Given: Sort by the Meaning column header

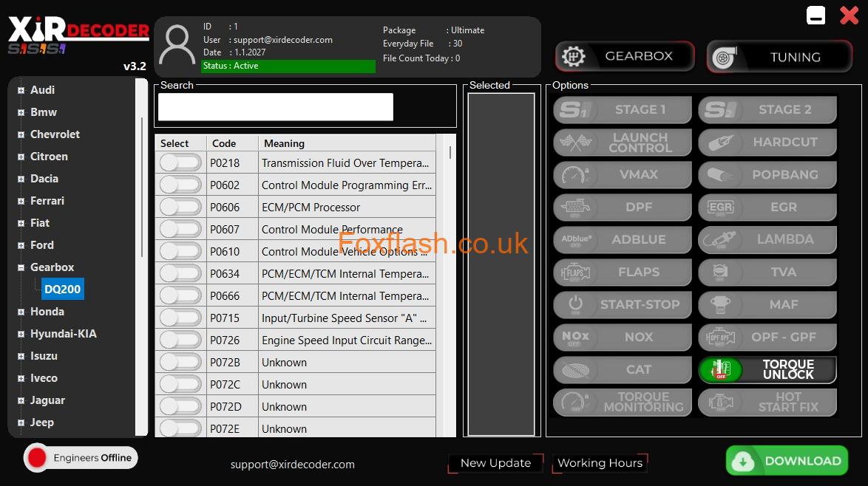Looking at the screenshot, I should (x=346, y=143).
